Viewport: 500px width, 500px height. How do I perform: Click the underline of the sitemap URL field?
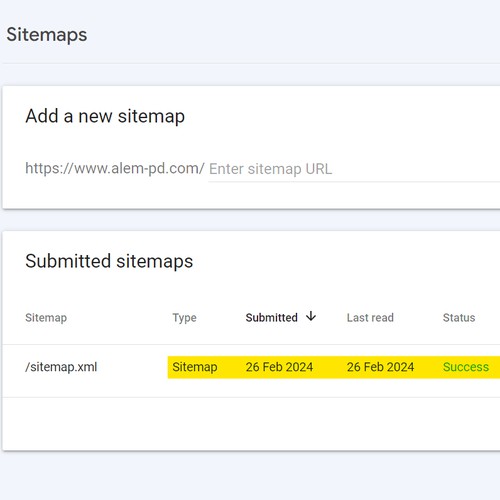pos(354,182)
